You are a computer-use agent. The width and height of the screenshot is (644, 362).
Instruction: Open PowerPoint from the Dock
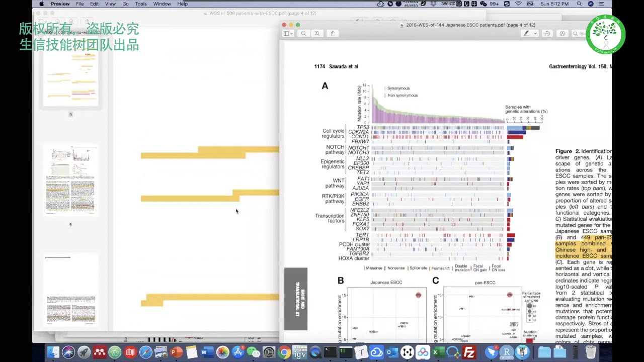(x=177, y=352)
